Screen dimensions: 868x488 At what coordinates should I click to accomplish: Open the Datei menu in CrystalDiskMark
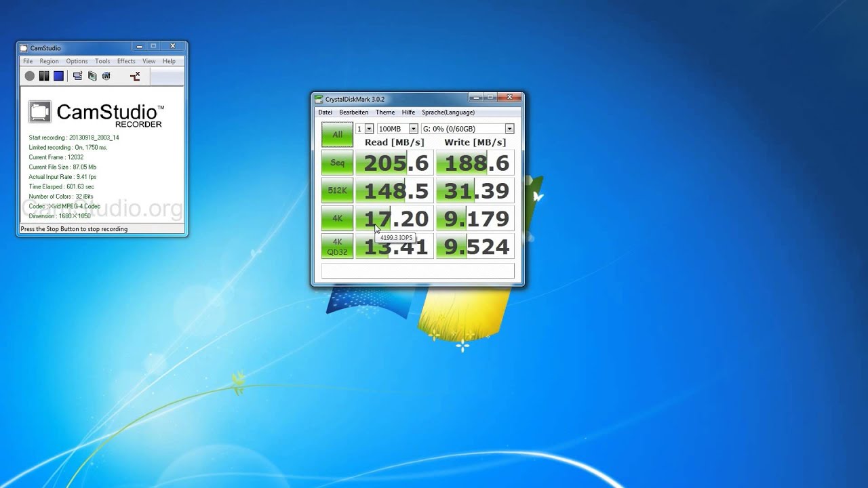click(325, 113)
